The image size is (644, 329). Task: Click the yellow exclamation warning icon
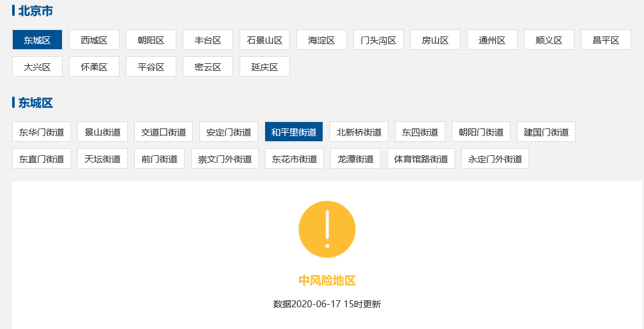click(327, 229)
